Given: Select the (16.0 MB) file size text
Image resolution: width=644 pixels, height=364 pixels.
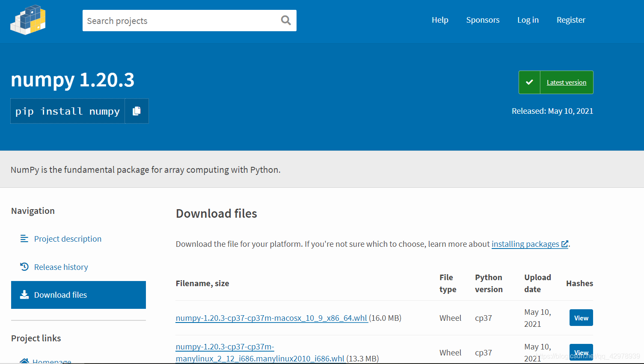Looking at the screenshot, I should pyautogui.click(x=385, y=318).
